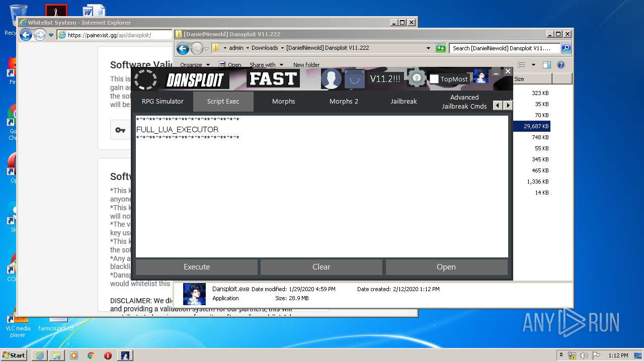Open the Morphs 2 tab
Screen dimensions: 644x362
coord(344,101)
